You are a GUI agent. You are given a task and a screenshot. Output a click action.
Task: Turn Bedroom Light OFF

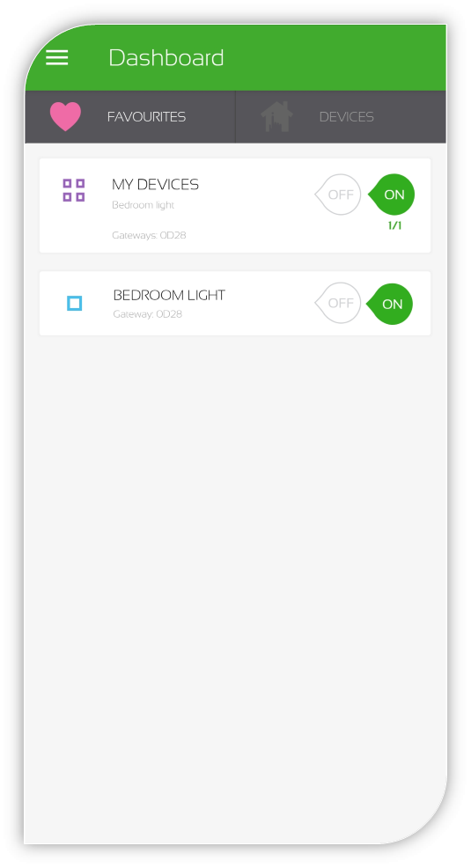338,303
